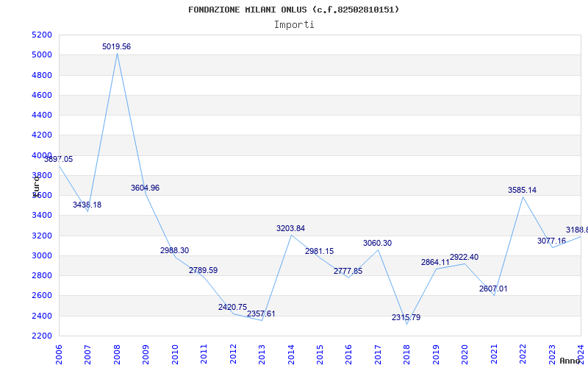
Task: Click the 2023 year axis label
Action: [x=552, y=355]
